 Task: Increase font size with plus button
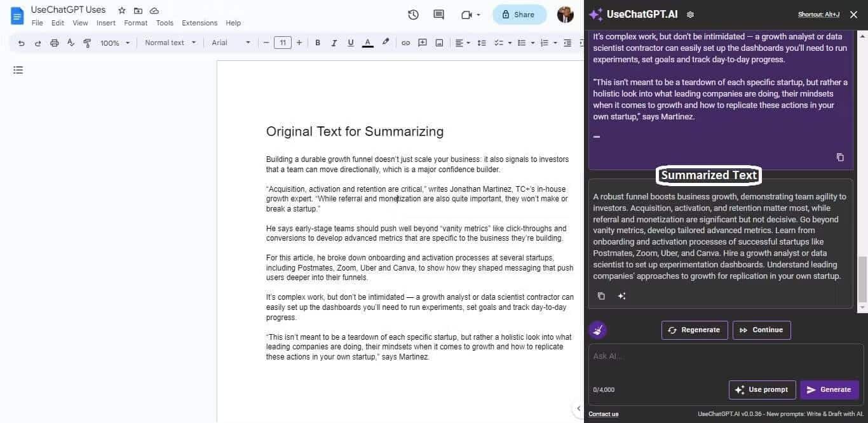click(x=299, y=43)
